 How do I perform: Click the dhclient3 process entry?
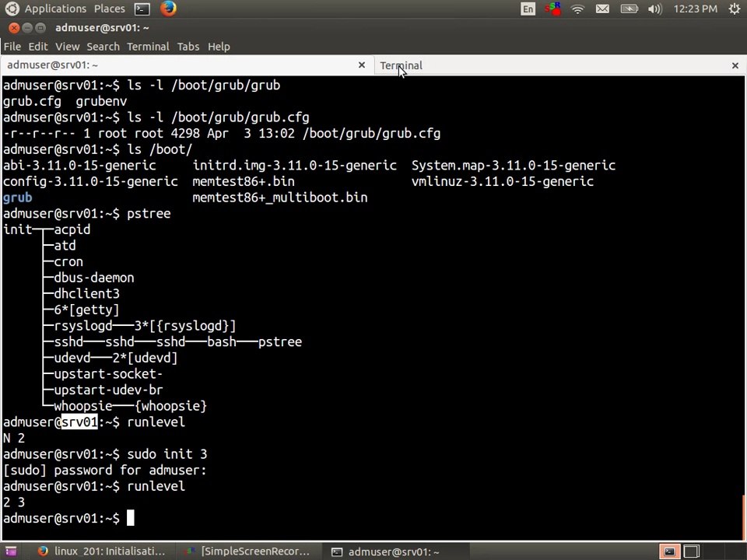pyautogui.click(x=86, y=294)
